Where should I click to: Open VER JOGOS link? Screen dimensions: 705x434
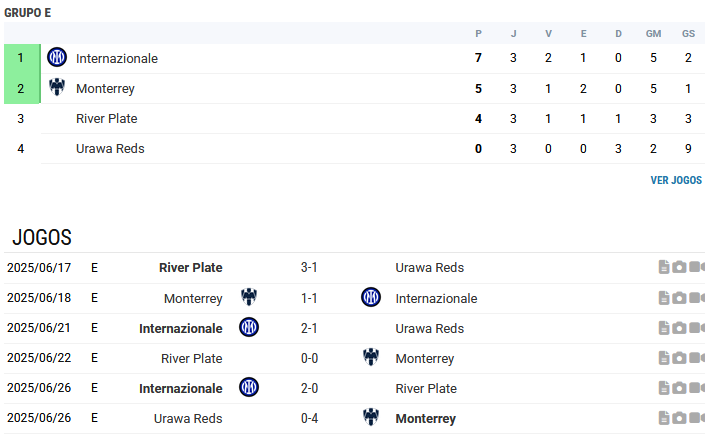676,180
